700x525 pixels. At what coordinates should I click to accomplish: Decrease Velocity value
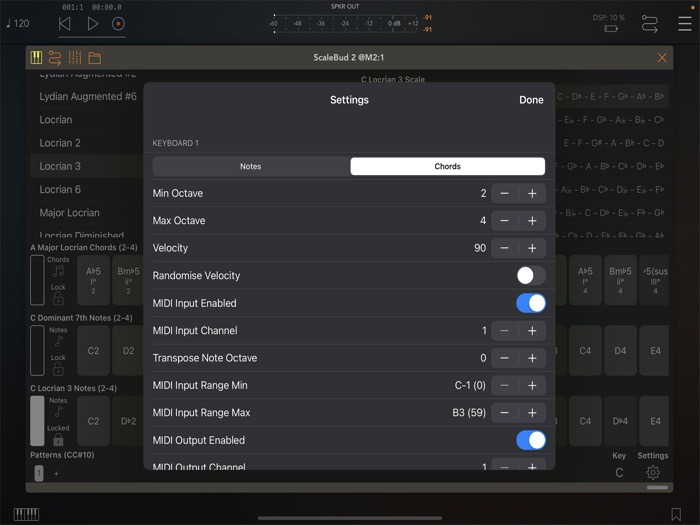[504, 248]
